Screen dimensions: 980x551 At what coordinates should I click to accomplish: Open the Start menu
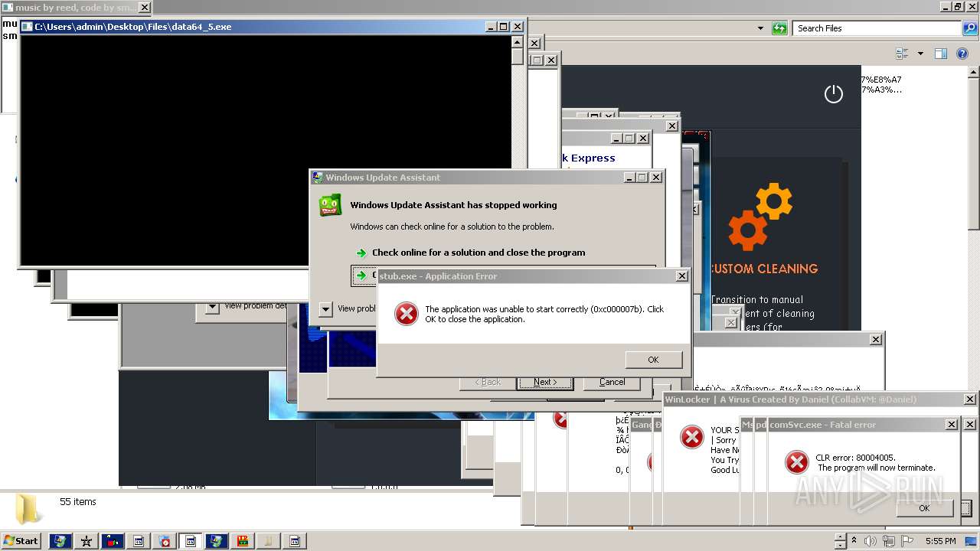[x=21, y=540]
